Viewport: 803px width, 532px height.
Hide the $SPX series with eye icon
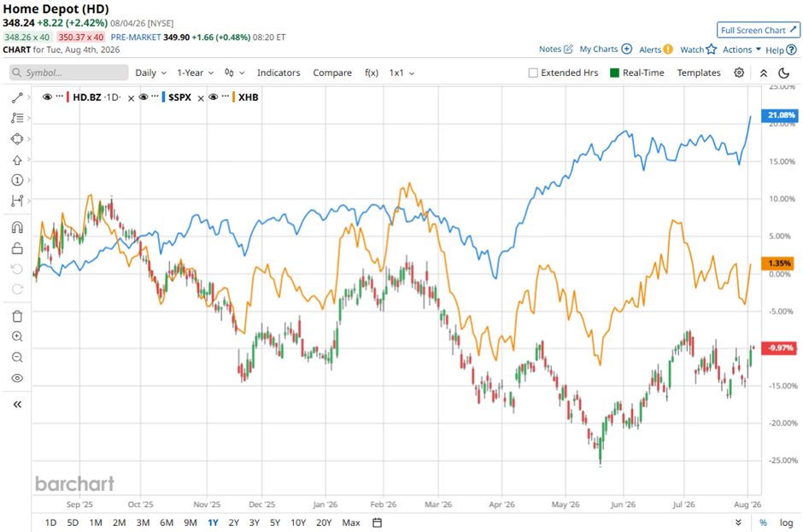[x=144, y=96]
